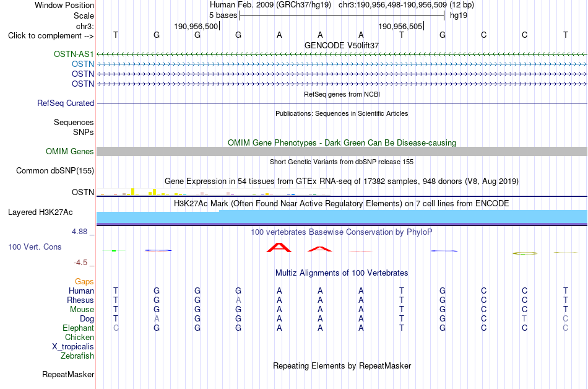Click the GTEx OSTN expression bar chart
Image resolution: width=588 pixels, height=389 pixels.
click(x=214, y=192)
